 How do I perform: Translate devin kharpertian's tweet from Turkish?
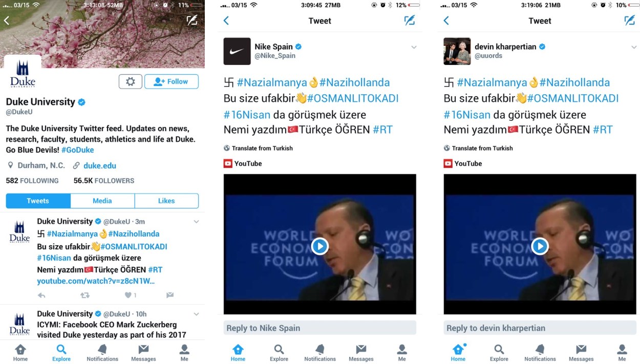point(479,148)
